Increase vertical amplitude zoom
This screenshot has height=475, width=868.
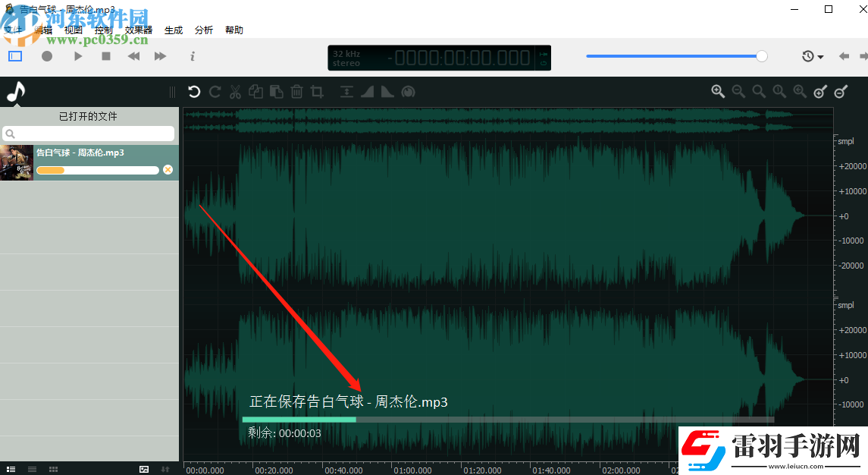pyautogui.click(x=820, y=91)
